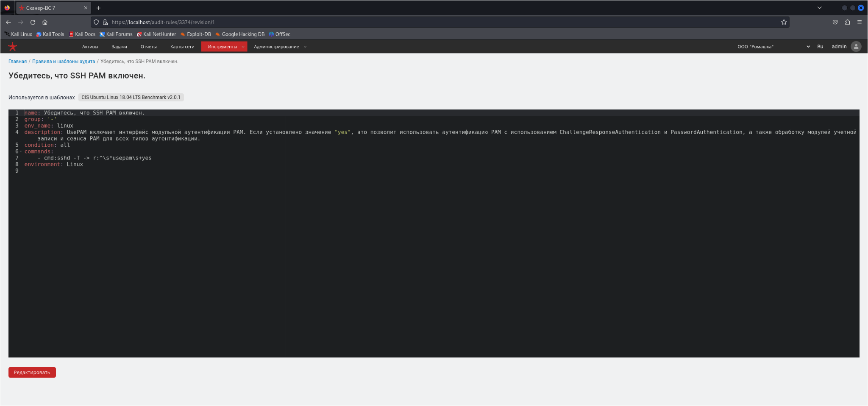
Task: Click the condition: all line
Action: (x=47, y=145)
